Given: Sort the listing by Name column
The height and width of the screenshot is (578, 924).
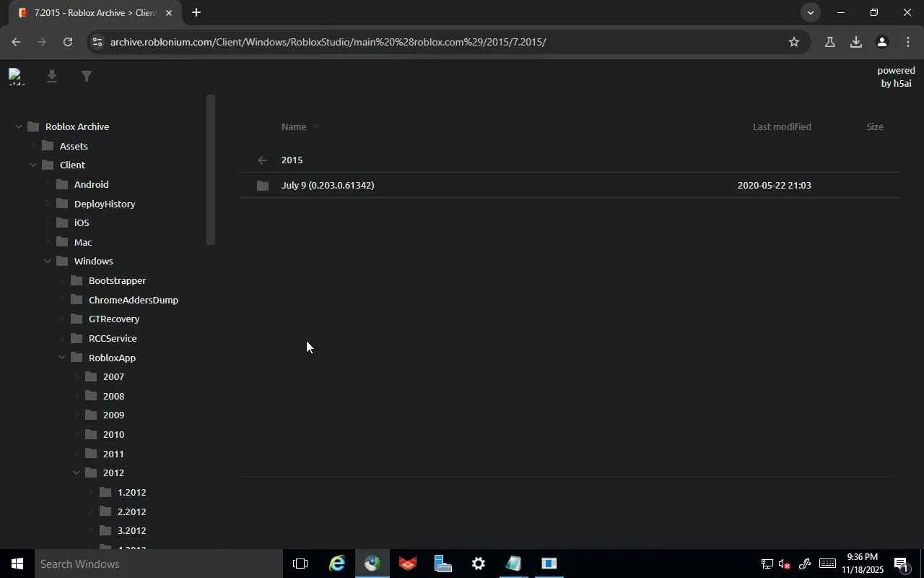Looking at the screenshot, I should click(x=294, y=127).
